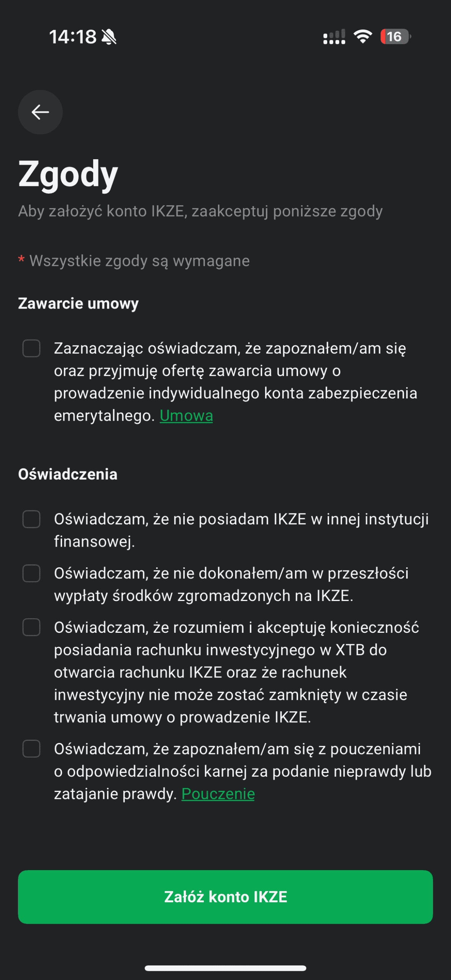Tap the back arrow button

tap(40, 112)
